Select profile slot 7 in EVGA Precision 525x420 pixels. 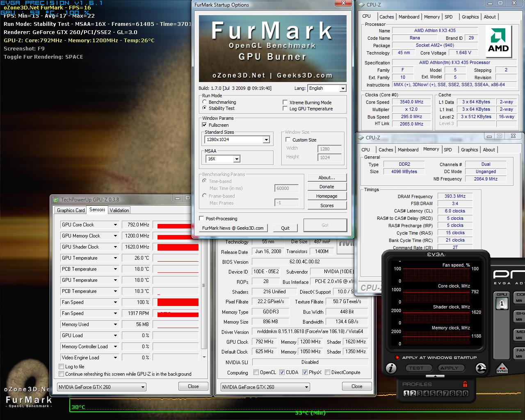tap(445, 393)
